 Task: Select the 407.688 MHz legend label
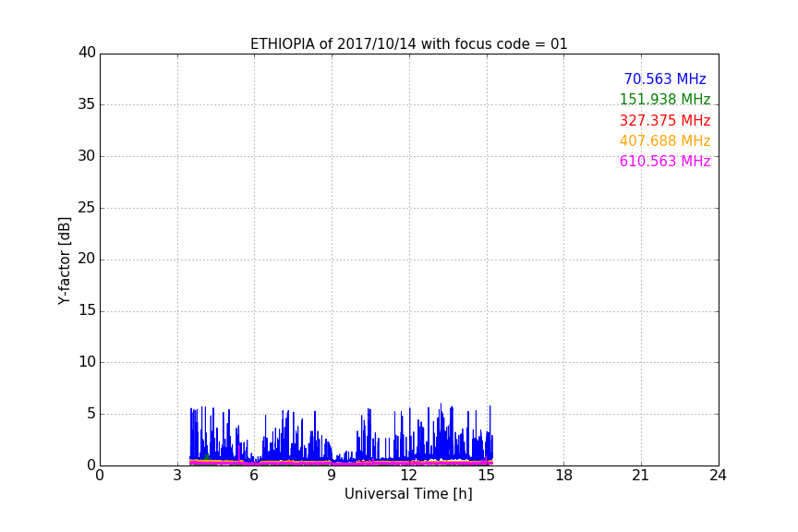(665, 141)
